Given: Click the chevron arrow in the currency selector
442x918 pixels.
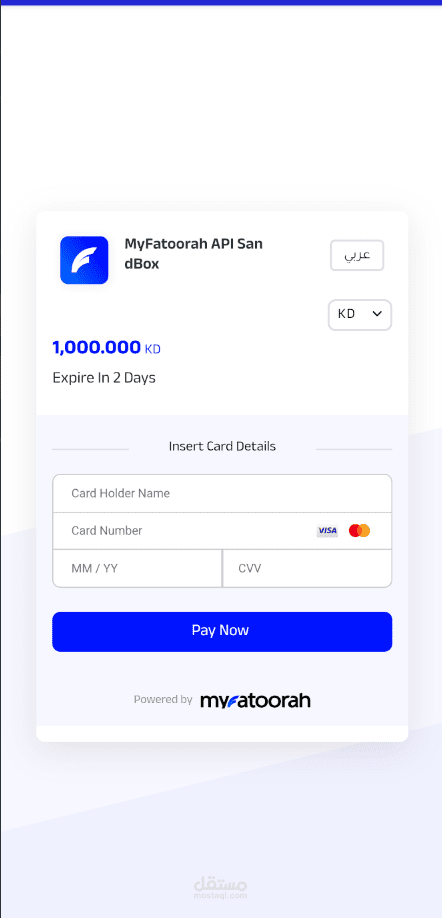Looking at the screenshot, I should click(378, 314).
